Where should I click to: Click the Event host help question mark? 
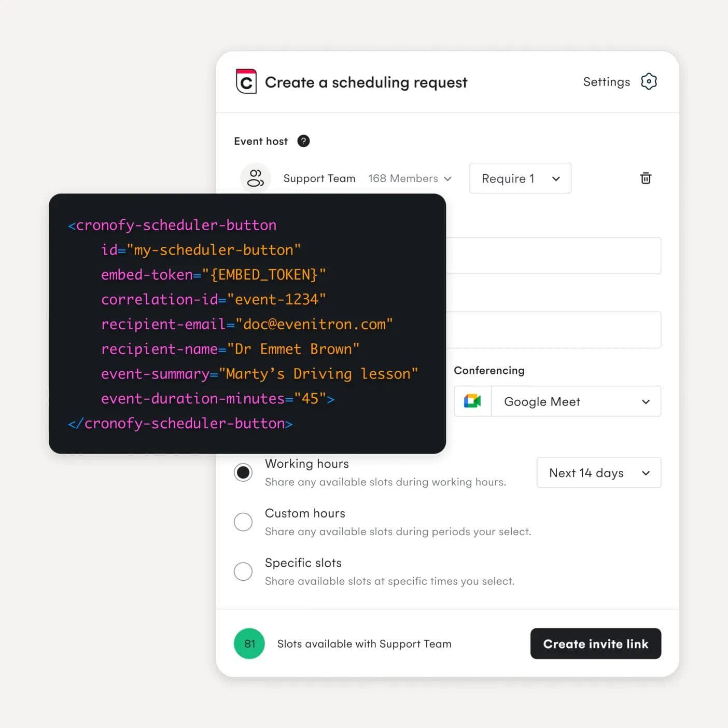point(303,141)
